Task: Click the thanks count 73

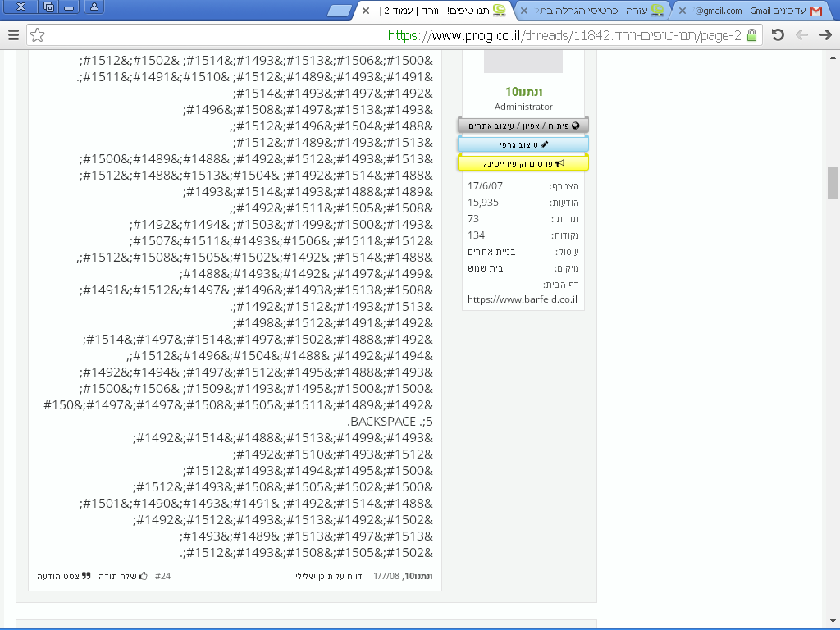Action: [x=473, y=218]
